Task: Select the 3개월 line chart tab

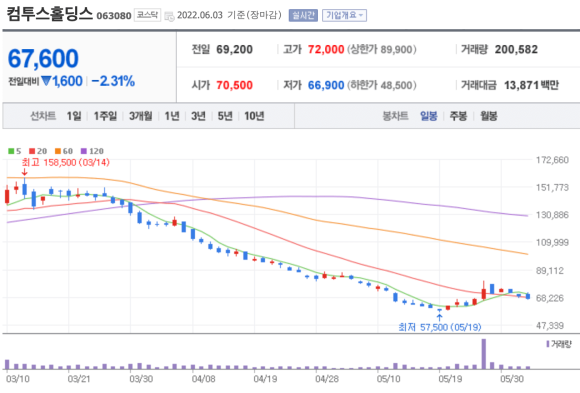Action: 141,116
